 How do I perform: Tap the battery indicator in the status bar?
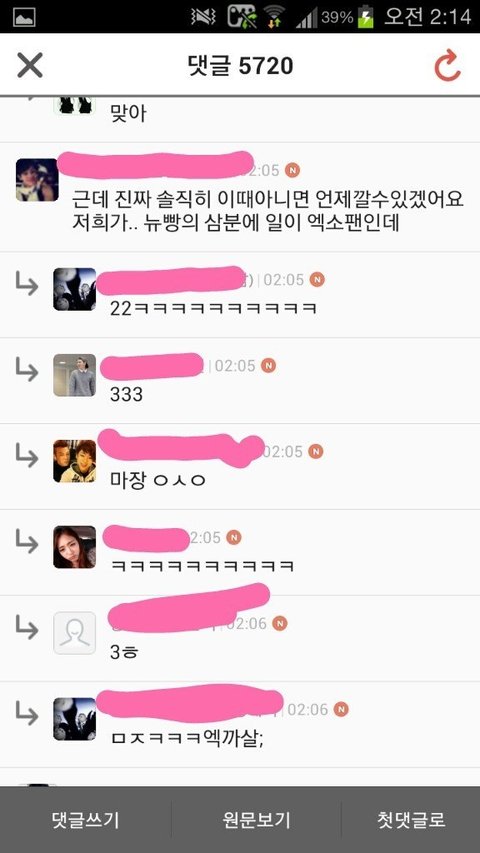(x=366, y=17)
